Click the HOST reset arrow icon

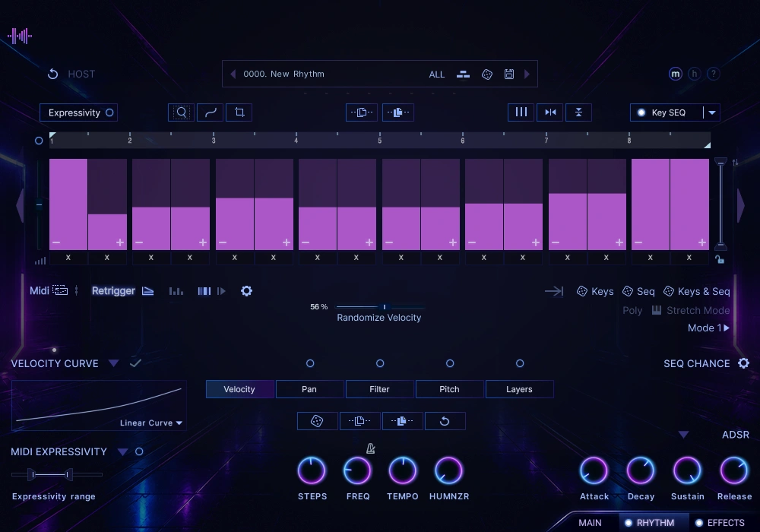(53, 74)
